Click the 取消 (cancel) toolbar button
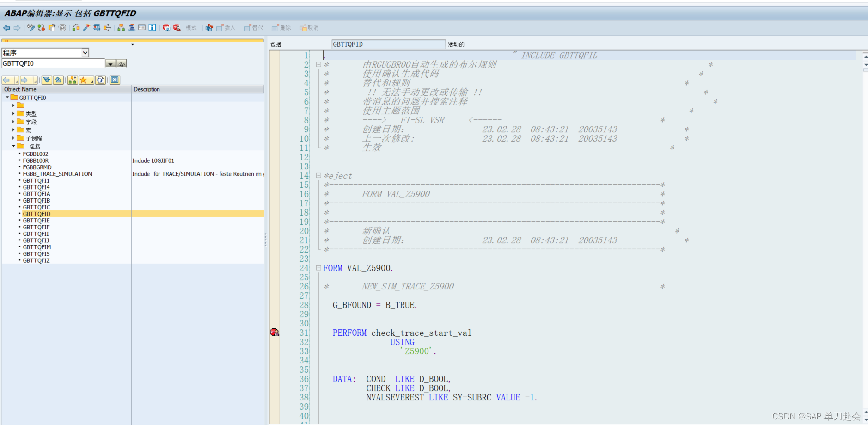The width and height of the screenshot is (868, 425). click(x=309, y=28)
